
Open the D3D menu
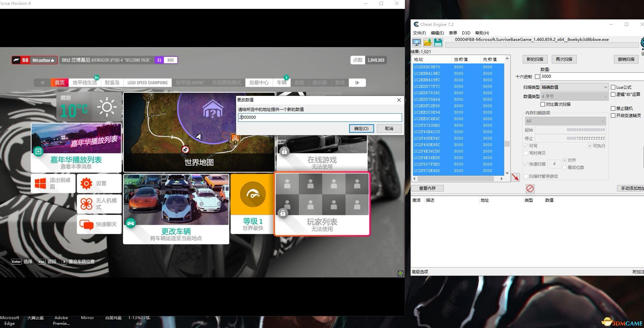[466, 33]
